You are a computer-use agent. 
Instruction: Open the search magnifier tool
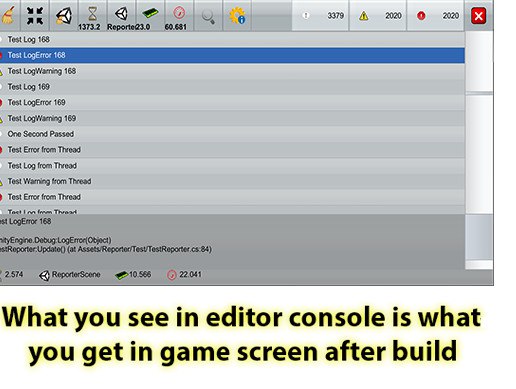pyautogui.click(x=208, y=15)
